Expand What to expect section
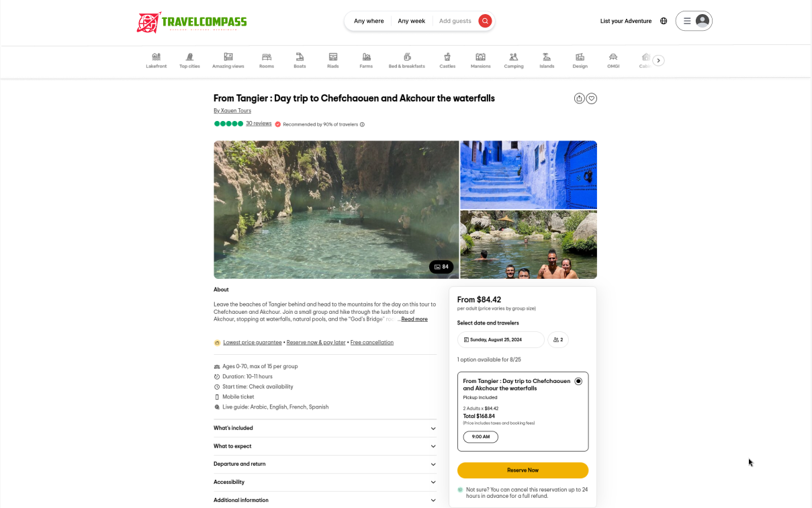 click(x=325, y=446)
